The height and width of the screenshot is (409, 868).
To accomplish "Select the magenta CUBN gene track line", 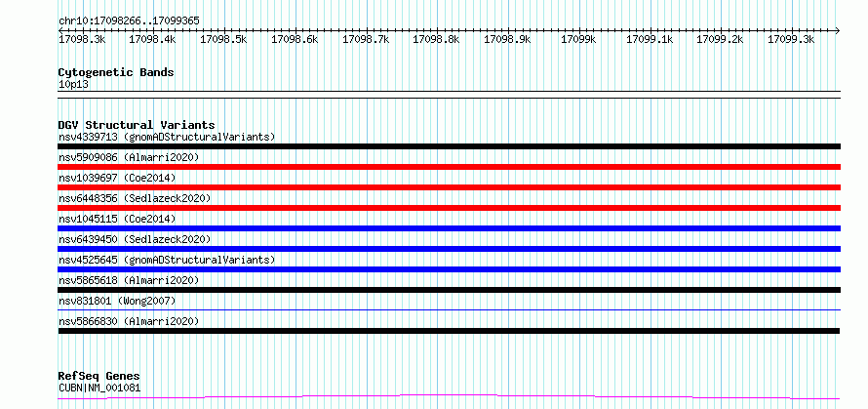I will pyautogui.click(x=449, y=397).
